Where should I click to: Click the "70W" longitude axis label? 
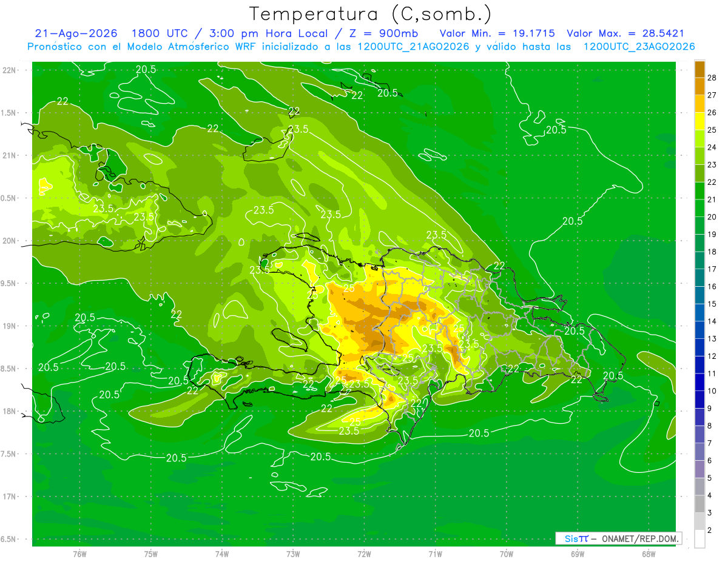[507, 554]
